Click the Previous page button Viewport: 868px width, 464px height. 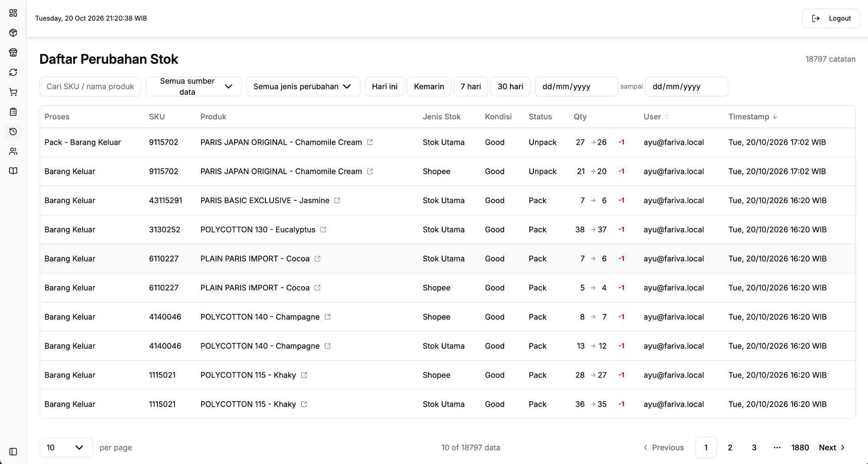663,447
